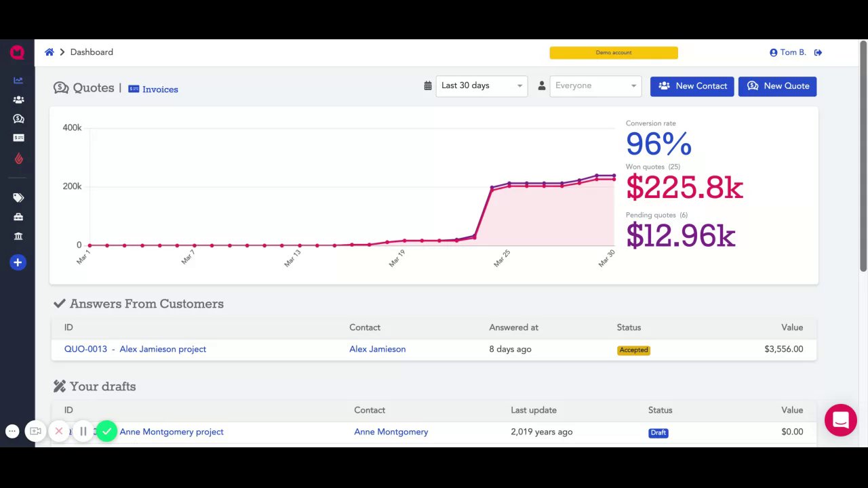The height and width of the screenshot is (488, 868).
Task: Click the logout icon beside Tom B.
Action: [818, 52]
